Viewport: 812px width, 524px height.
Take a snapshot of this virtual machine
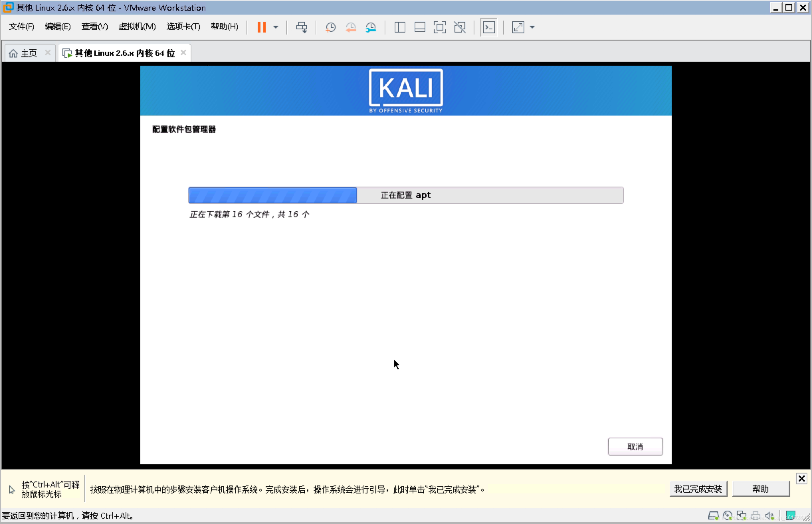pyautogui.click(x=331, y=27)
